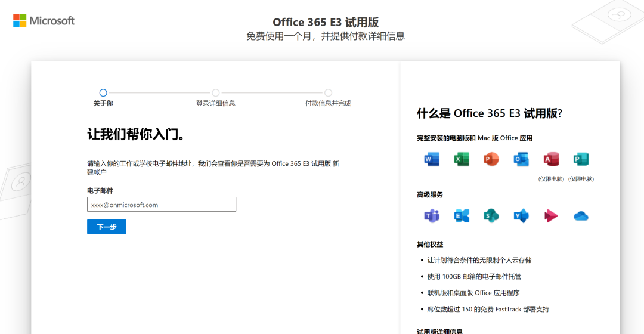This screenshot has width=644, height=334.
Task: Click the text 完整安装的电脑版和 Mac 版 Office 应用
Action: click(475, 138)
